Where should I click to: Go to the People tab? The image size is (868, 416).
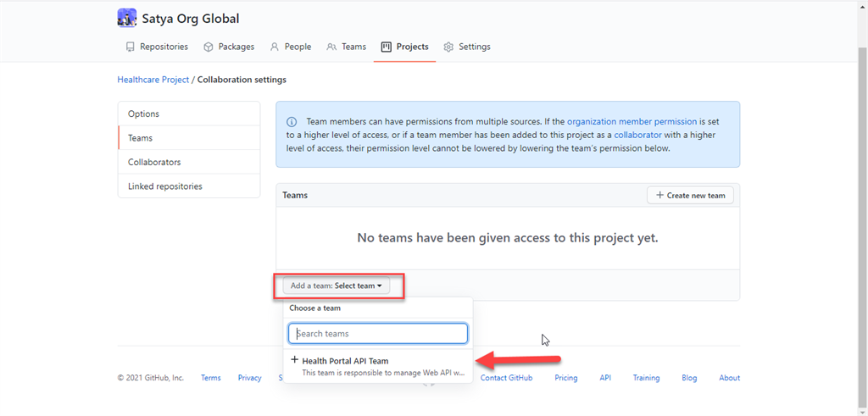tap(290, 47)
